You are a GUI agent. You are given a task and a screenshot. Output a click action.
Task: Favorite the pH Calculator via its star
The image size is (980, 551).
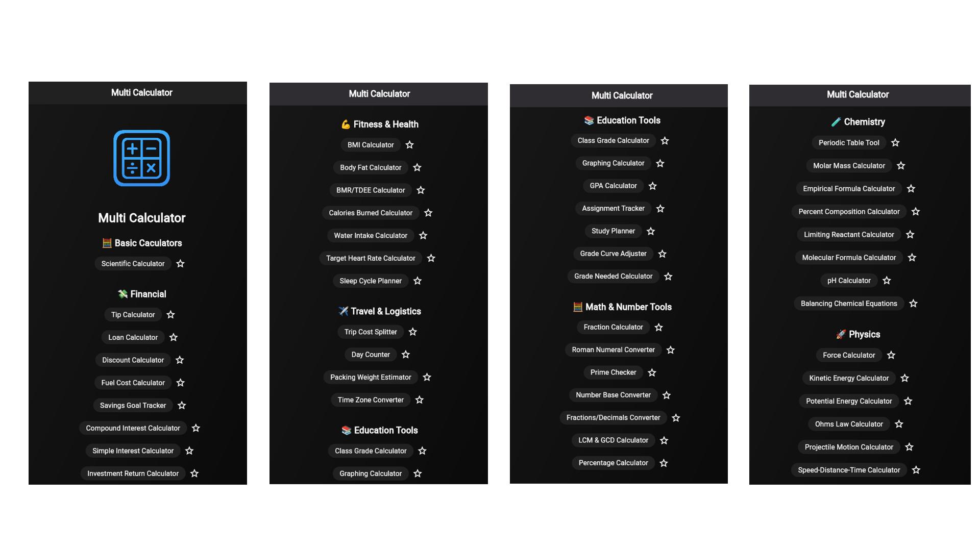887,281
